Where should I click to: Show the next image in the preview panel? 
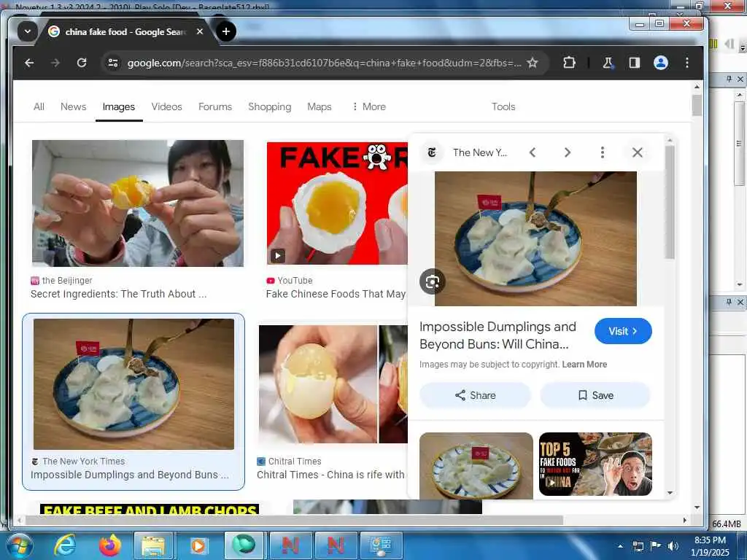568,152
